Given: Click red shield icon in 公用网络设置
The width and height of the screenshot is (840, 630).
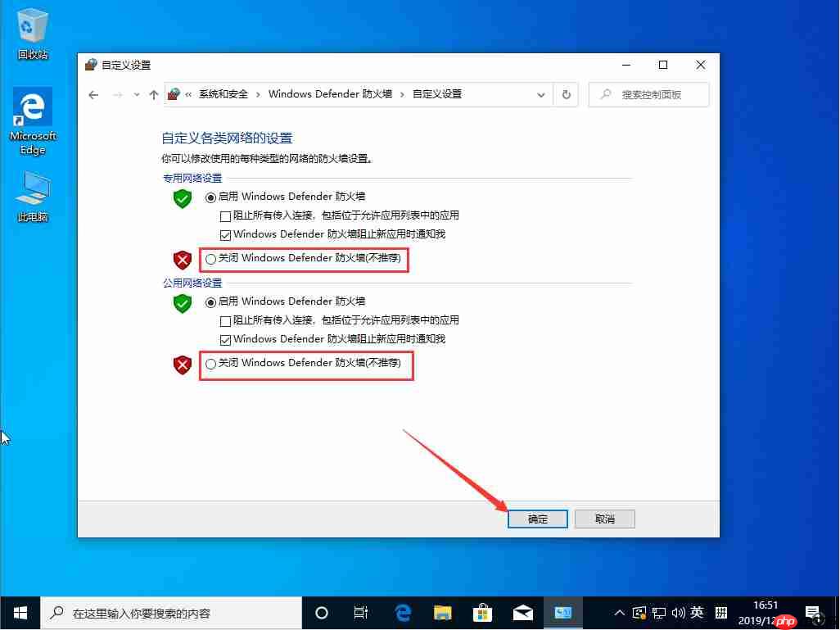Looking at the screenshot, I should click(183, 365).
